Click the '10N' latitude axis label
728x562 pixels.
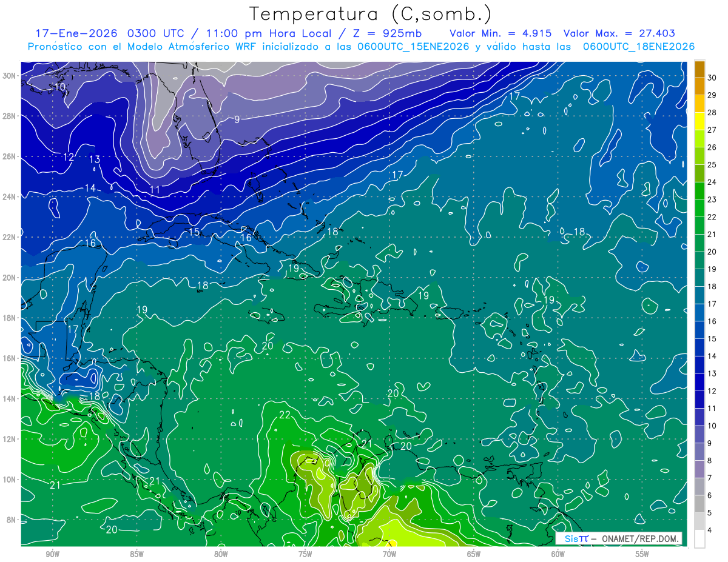9,480
